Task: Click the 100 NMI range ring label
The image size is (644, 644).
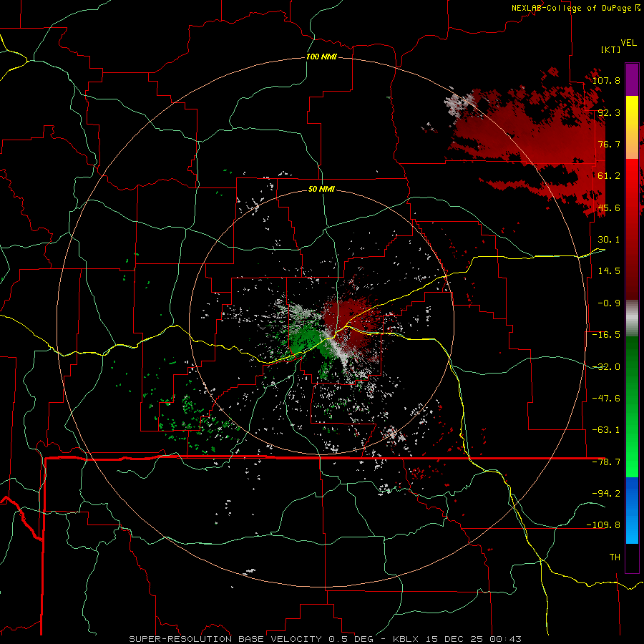Action: (x=321, y=57)
